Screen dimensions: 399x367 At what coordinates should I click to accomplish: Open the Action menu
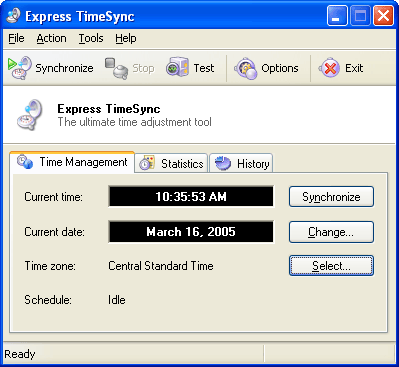51,38
